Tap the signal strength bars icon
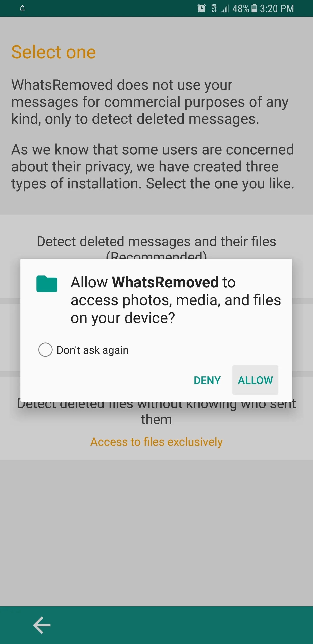313x644 pixels. pyautogui.click(x=225, y=8)
